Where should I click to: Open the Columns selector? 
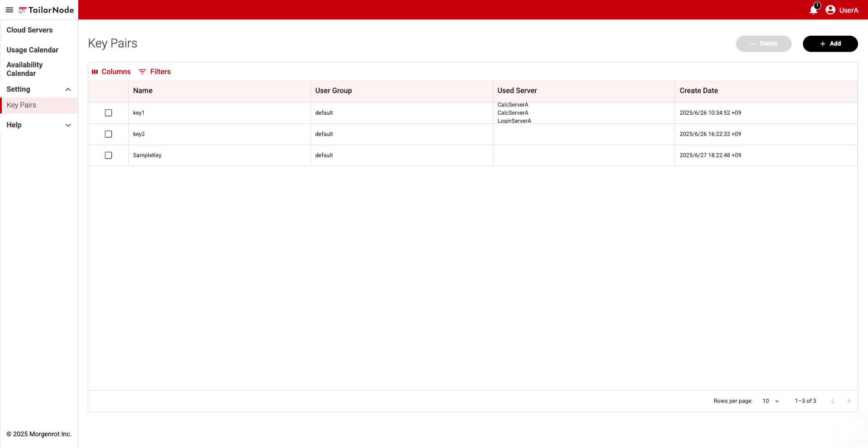(x=111, y=72)
